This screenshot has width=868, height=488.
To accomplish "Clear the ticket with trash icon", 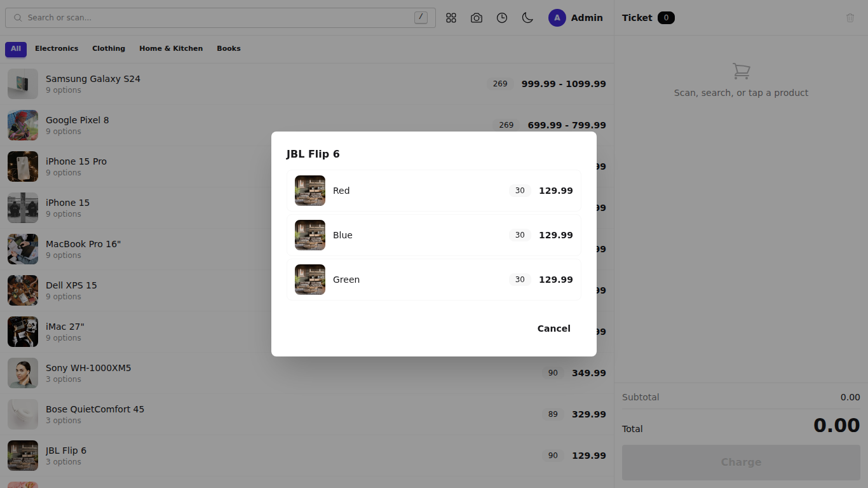I will click(x=850, y=18).
